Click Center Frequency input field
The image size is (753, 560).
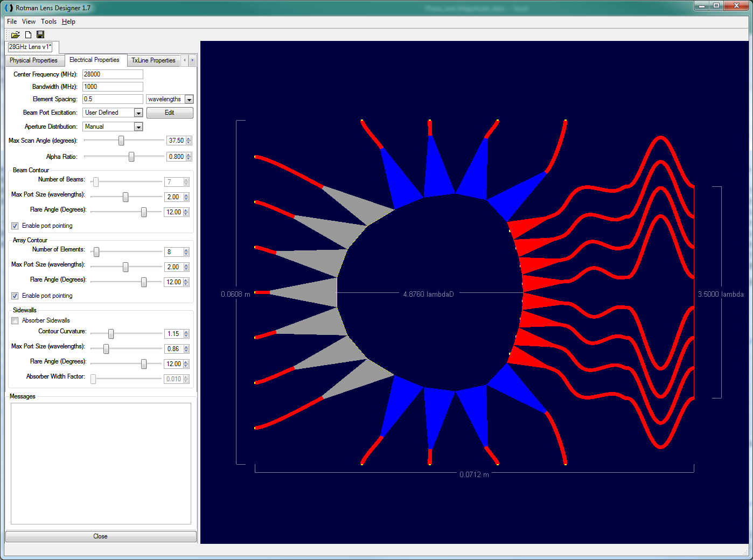113,74
